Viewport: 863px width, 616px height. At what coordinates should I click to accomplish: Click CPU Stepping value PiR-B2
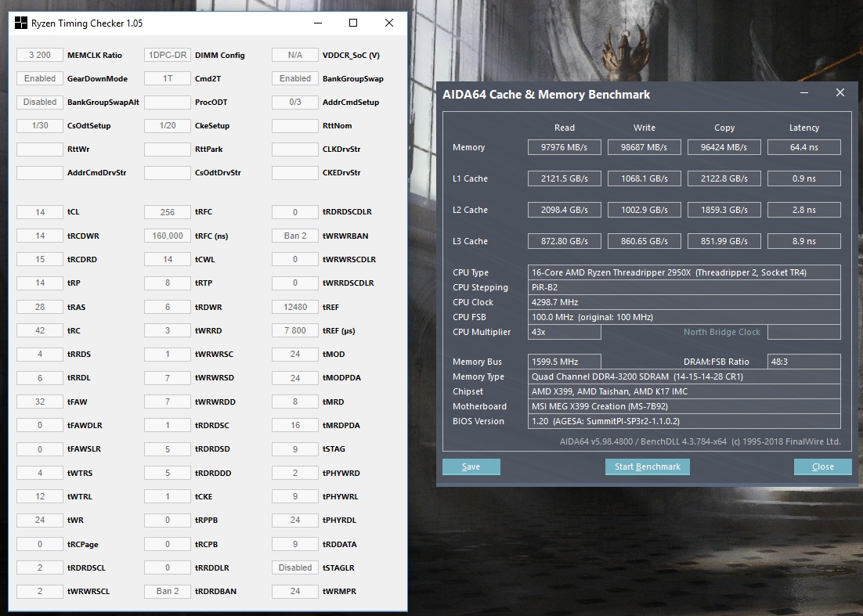click(684, 287)
